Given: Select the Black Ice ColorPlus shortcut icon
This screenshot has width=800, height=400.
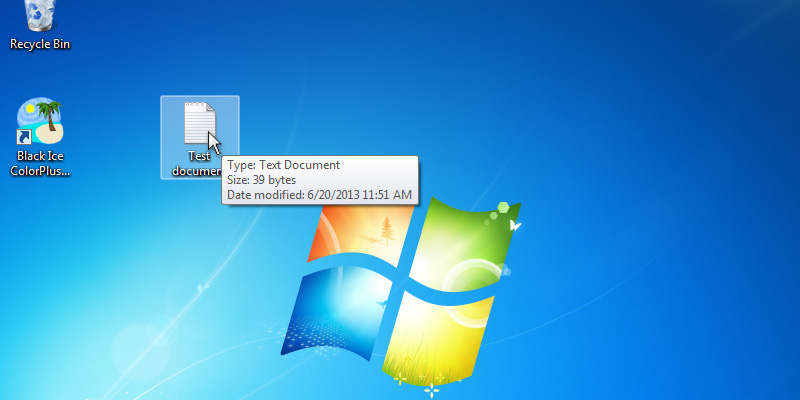Looking at the screenshot, I should [40, 122].
